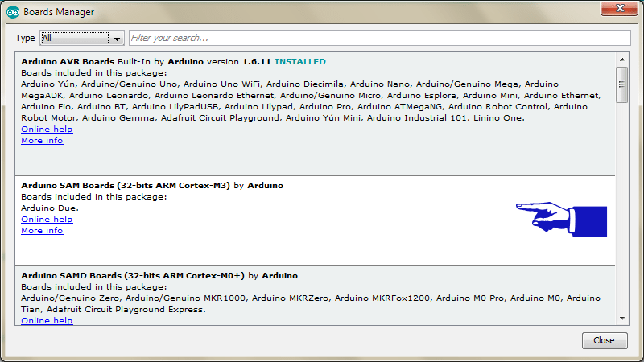The image size is (644, 362).
Task: Open More info for Arduino AVR Boards
Action: [x=42, y=140]
